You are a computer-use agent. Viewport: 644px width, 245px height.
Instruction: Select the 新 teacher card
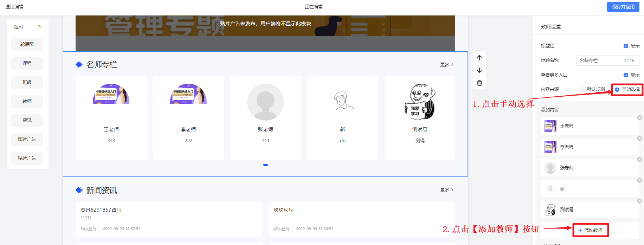[343, 118]
